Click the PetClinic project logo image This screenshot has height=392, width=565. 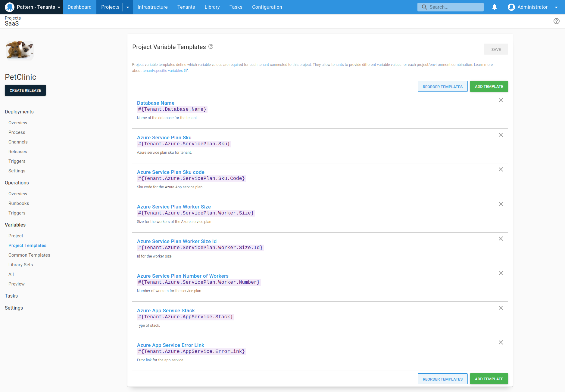pos(20,50)
